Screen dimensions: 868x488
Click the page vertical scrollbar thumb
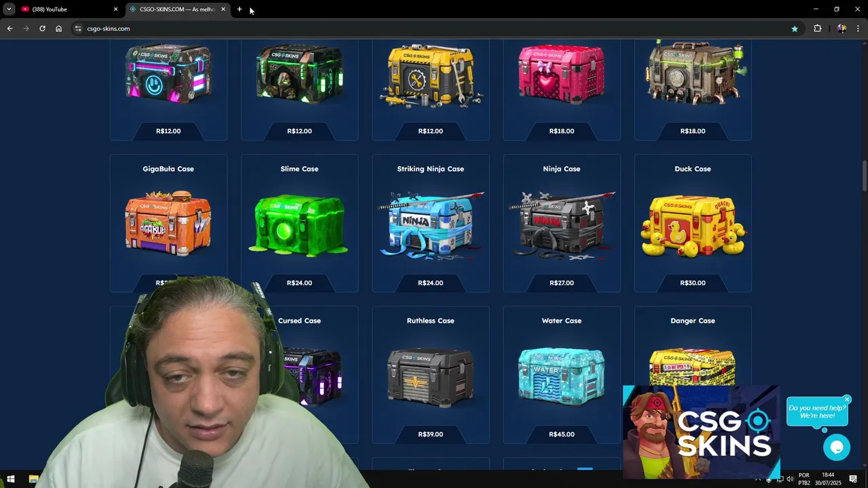click(865, 176)
